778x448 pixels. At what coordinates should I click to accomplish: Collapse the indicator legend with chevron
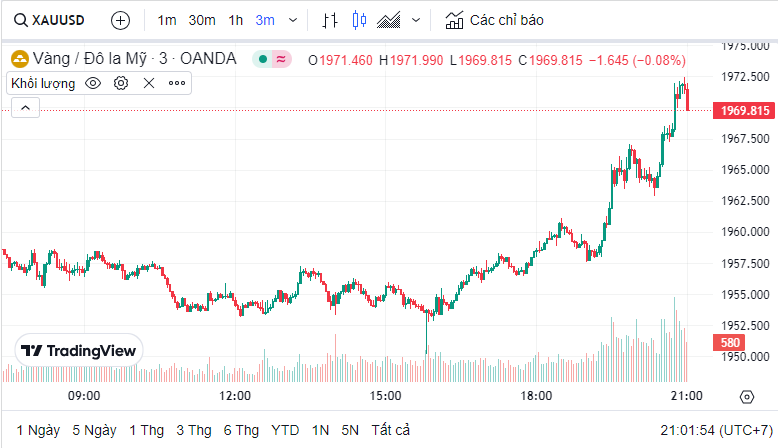coord(24,107)
